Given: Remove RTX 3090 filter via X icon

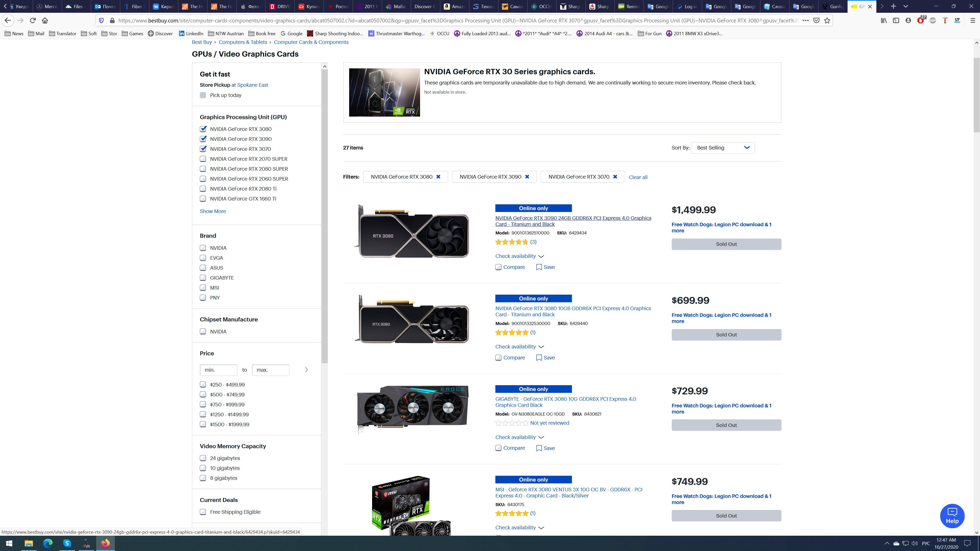Looking at the screenshot, I should click(527, 177).
